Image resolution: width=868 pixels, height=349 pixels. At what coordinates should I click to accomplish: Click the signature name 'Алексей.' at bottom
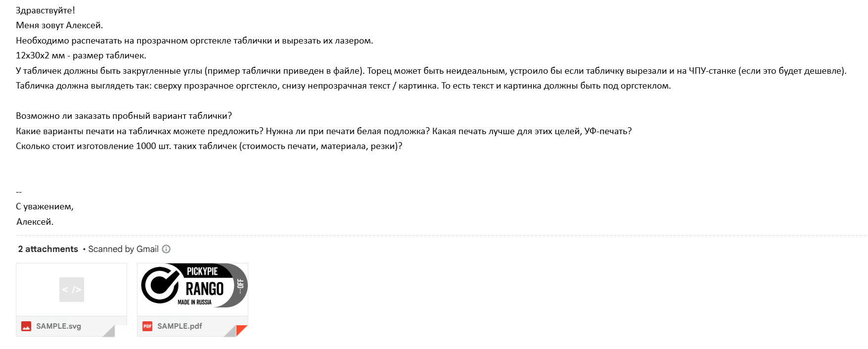35,222
